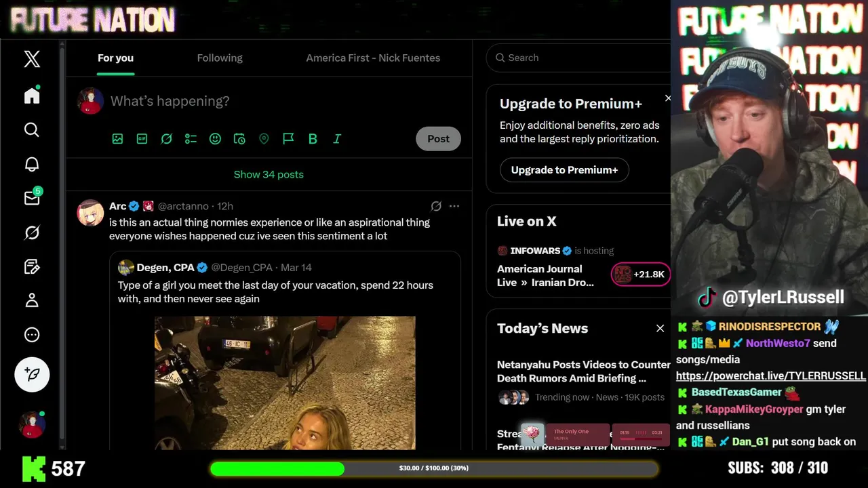868x488 pixels.
Task: Click The Only One music widget
Action: [594, 434]
